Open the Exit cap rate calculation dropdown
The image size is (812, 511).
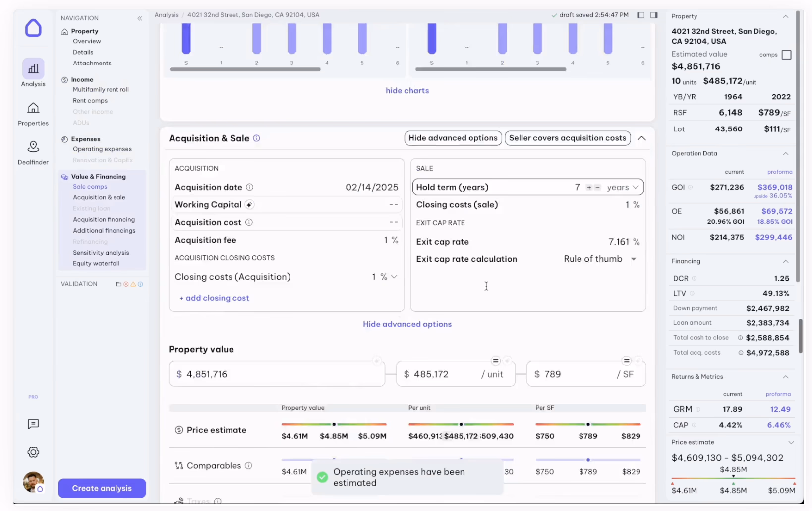click(600, 259)
